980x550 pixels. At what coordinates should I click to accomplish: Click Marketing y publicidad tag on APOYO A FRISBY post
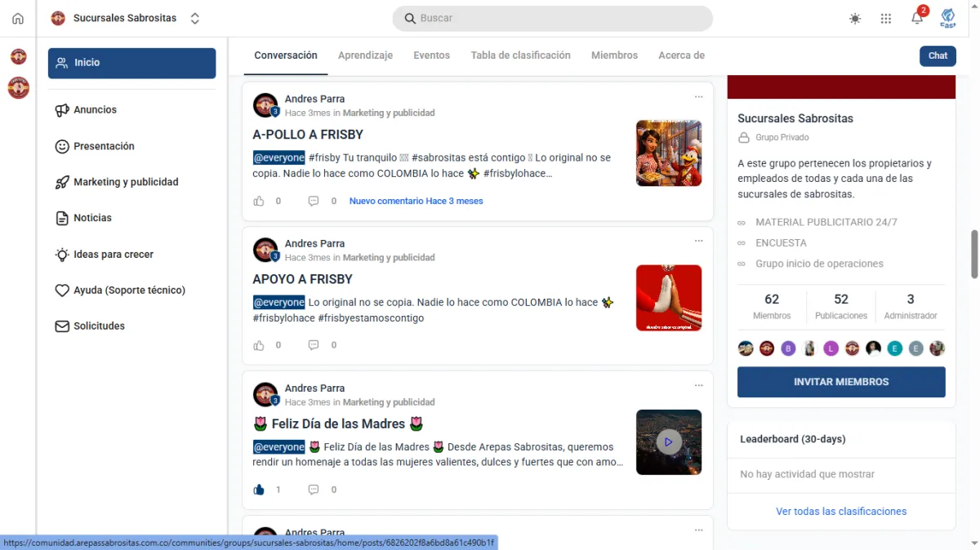(389, 257)
